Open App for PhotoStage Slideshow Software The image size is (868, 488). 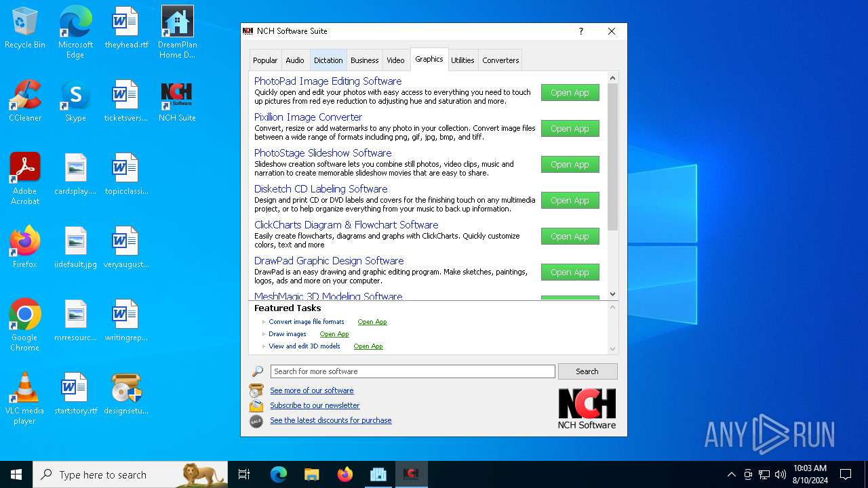[x=570, y=165]
